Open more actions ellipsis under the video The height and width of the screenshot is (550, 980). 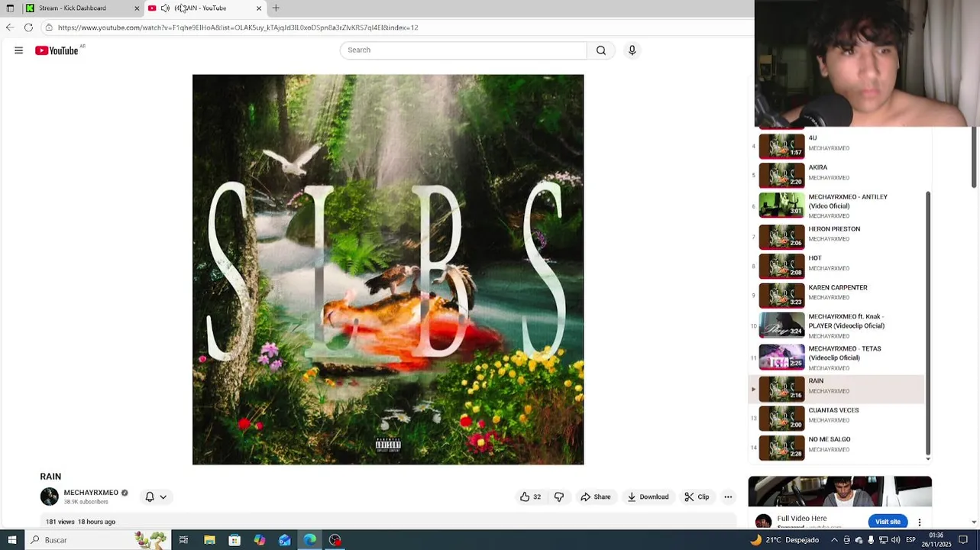pos(728,497)
